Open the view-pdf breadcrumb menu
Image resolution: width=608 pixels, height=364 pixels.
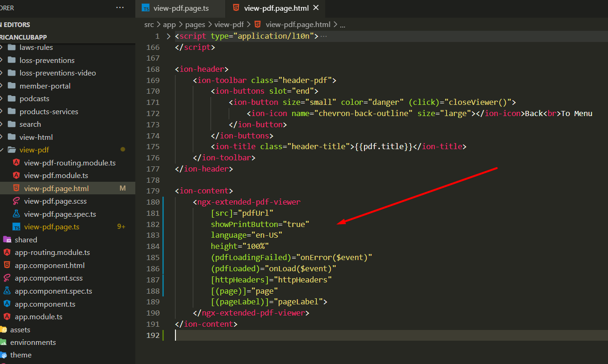pos(229,24)
